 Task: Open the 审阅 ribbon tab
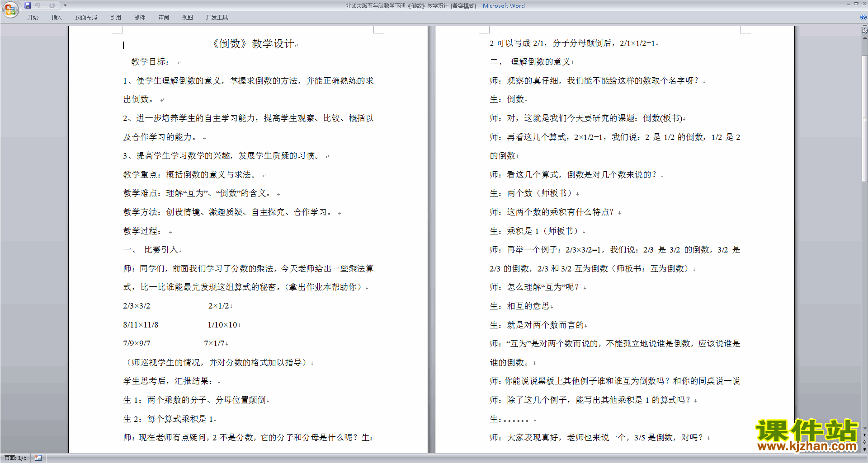pos(164,17)
